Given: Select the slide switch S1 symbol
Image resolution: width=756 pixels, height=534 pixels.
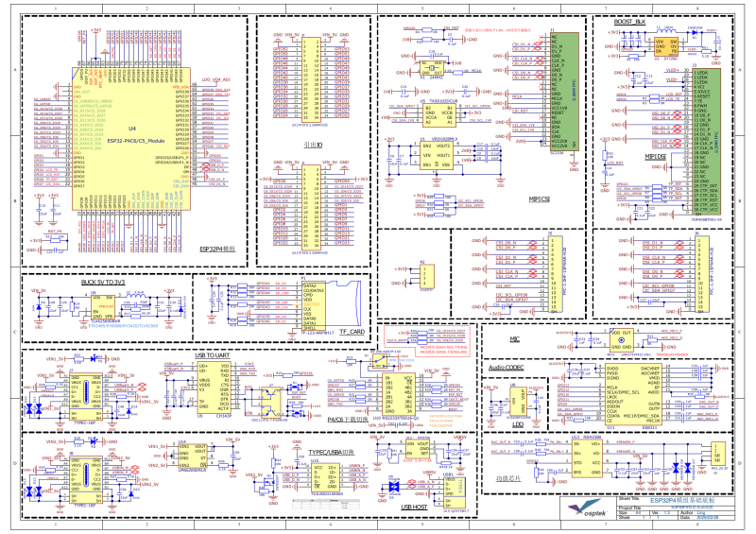Looking at the screenshot, I should pos(379,362).
